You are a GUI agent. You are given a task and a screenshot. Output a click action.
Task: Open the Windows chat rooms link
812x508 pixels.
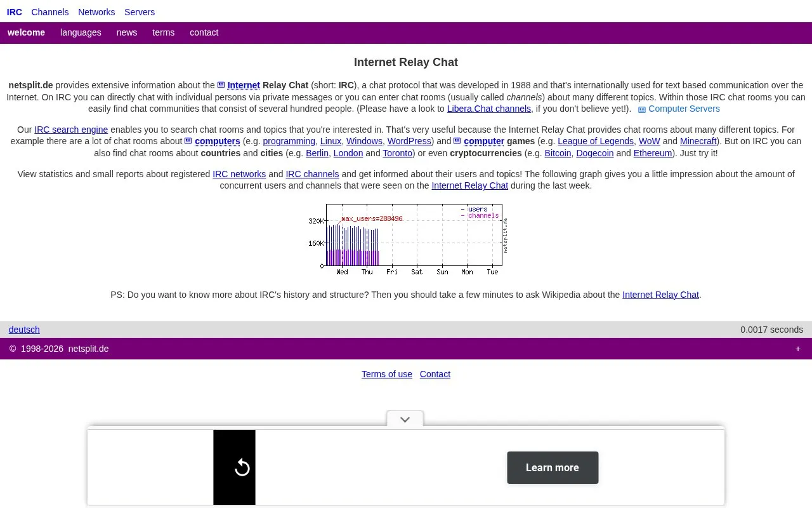coord(364,141)
